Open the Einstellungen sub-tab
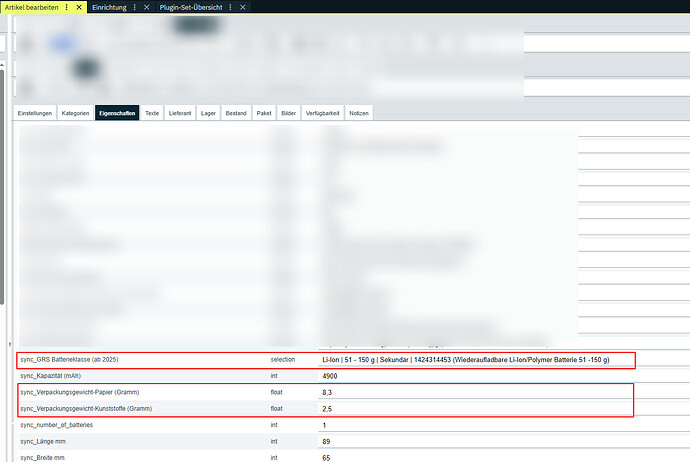690x462 pixels. tap(35, 114)
